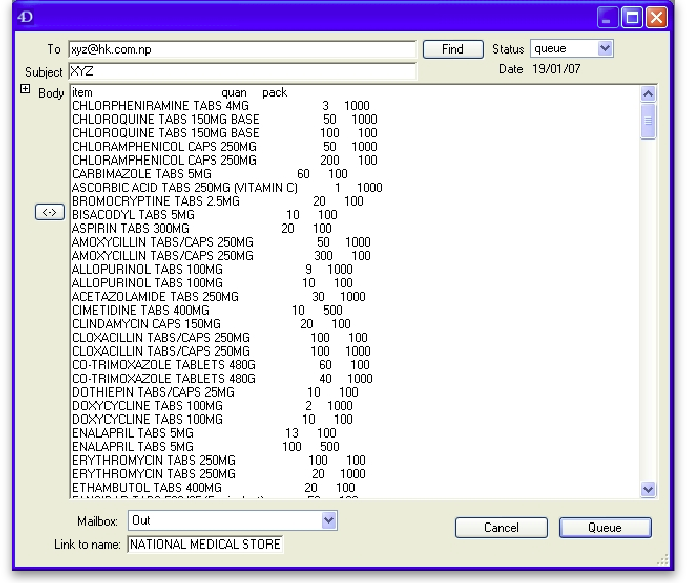Click the Find button
Image resolution: width=687 pixels, height=583 pixels.
(x=452, y=49)
